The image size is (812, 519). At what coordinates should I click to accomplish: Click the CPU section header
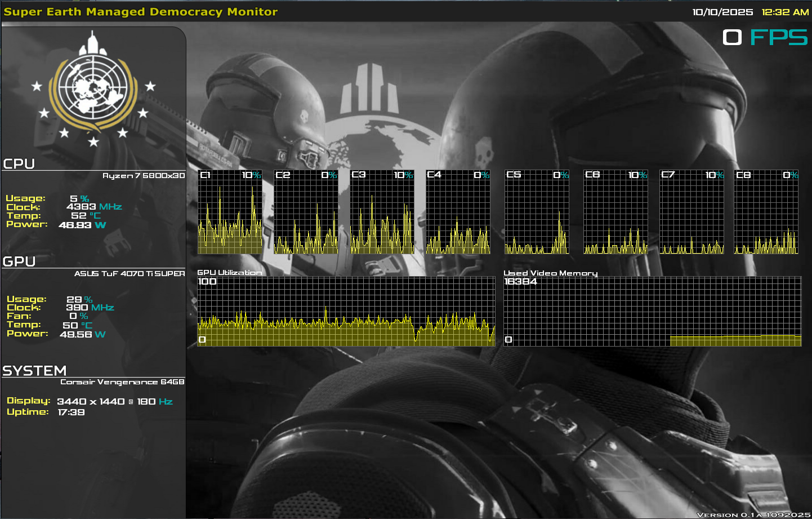point(19,164)
